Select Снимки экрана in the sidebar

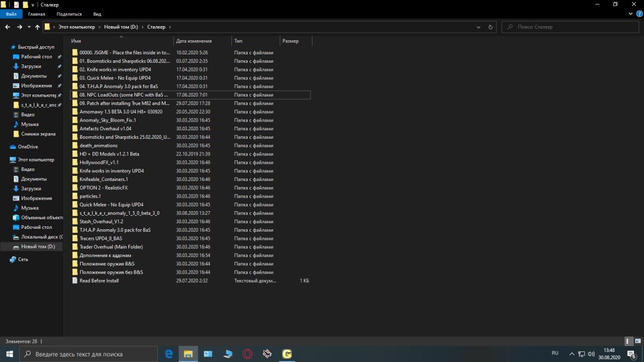tap(38, 134)
